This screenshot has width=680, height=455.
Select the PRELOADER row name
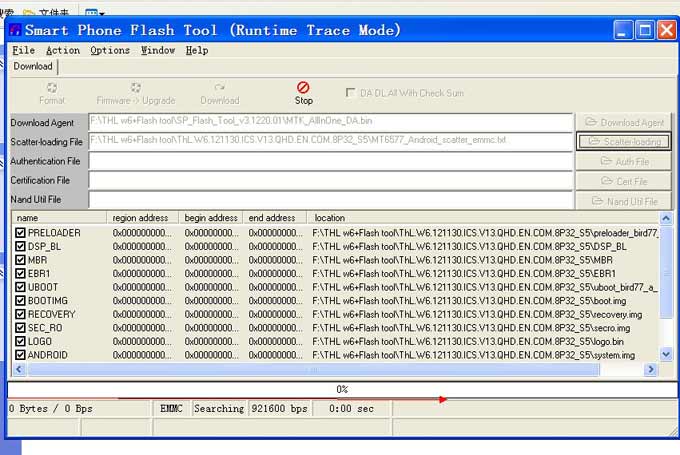(x=54, y=233)
